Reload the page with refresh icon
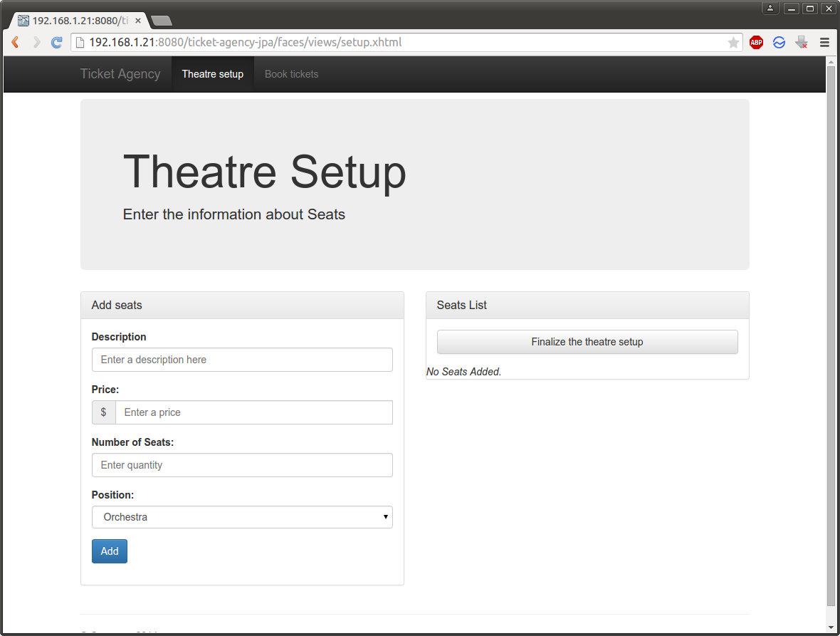 (56, 42)
